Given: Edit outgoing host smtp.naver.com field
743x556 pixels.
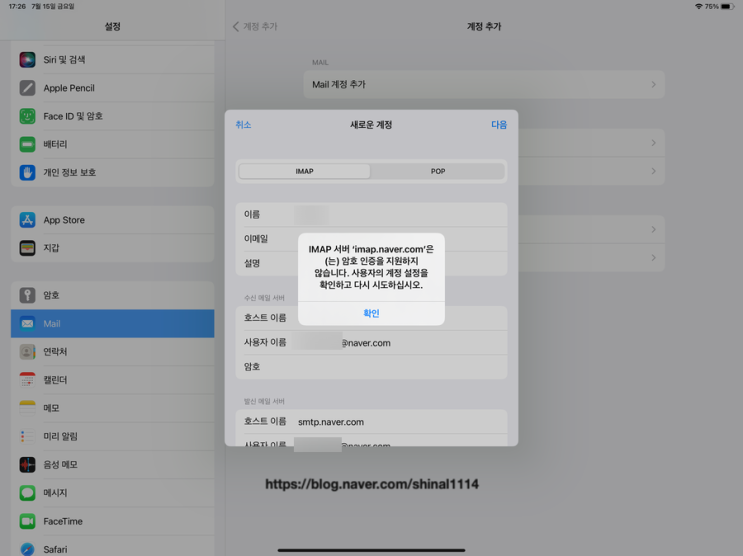Looking at the screenshot, I should tap(371, 421).
